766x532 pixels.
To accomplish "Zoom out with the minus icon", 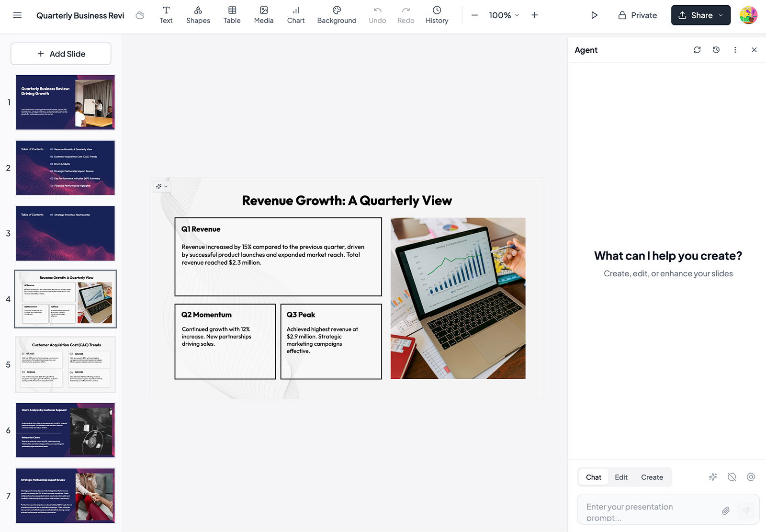I will (474, 15).
